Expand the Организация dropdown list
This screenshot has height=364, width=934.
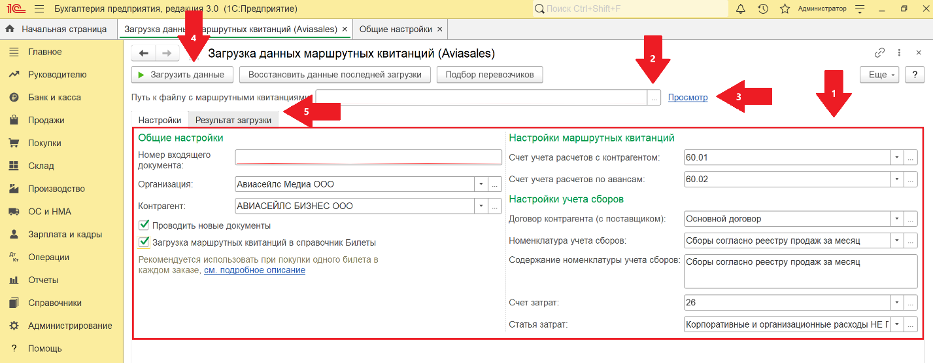pyautogui.click(x=481, y=185)
